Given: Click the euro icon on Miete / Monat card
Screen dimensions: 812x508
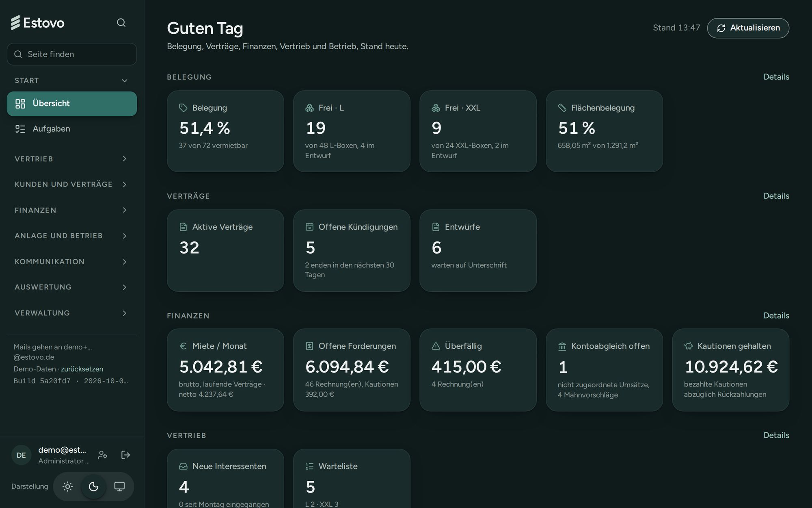Looking at the screenshot, I should (183, 346).
